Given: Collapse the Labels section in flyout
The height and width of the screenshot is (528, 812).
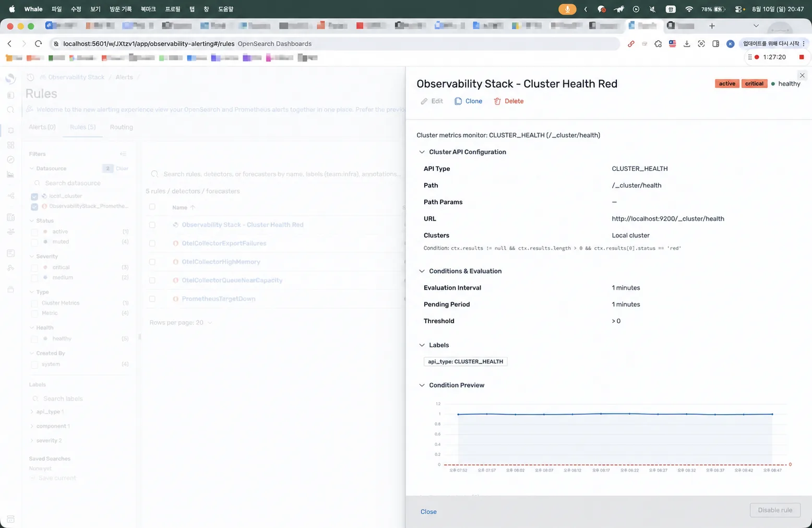Looking at the screenshot, I should 422,345.
